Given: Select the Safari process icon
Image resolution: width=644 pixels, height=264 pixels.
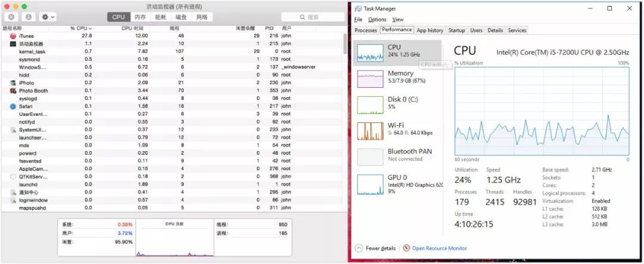Looking at the screenshot, I should click(13, 106).
